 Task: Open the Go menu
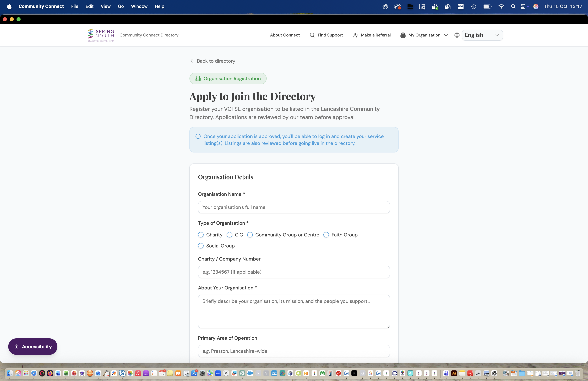point(121,6)
